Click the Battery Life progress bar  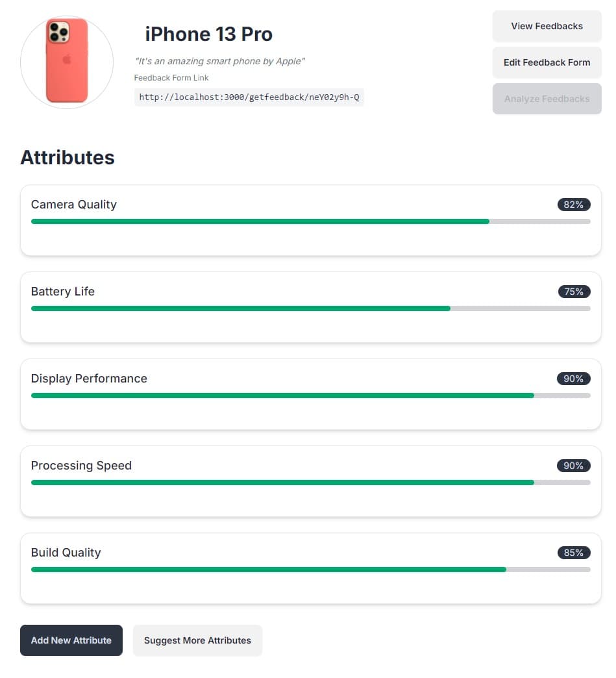(x=311, y=308)
